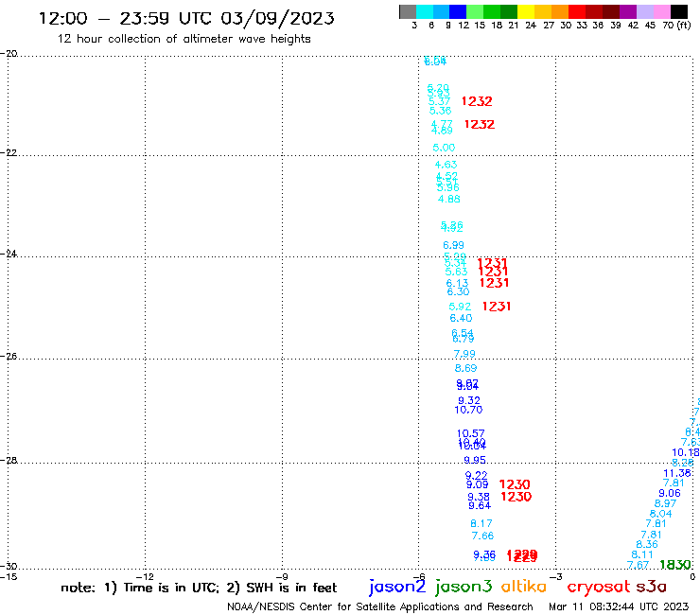Screen dimensions: 700x615
Task: Click subtitle '12 hour collection of altimeter wave heights'
Action: pos(184,39)
